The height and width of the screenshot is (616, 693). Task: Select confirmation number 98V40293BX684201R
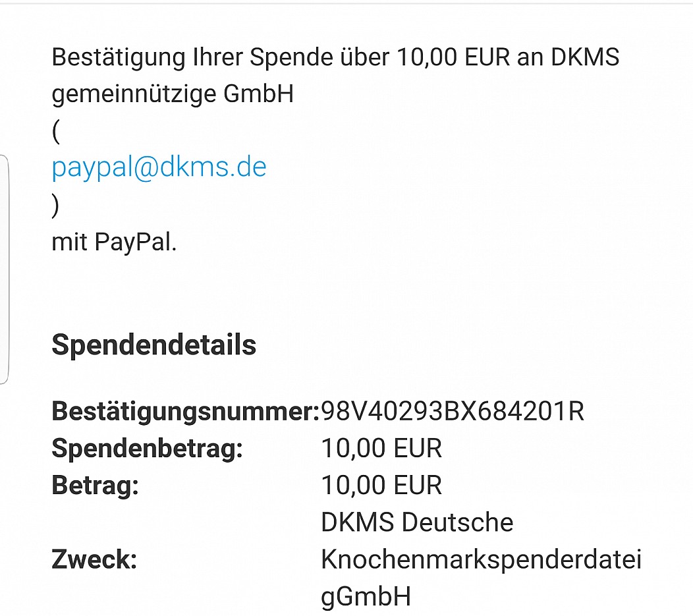coord(453,411)
